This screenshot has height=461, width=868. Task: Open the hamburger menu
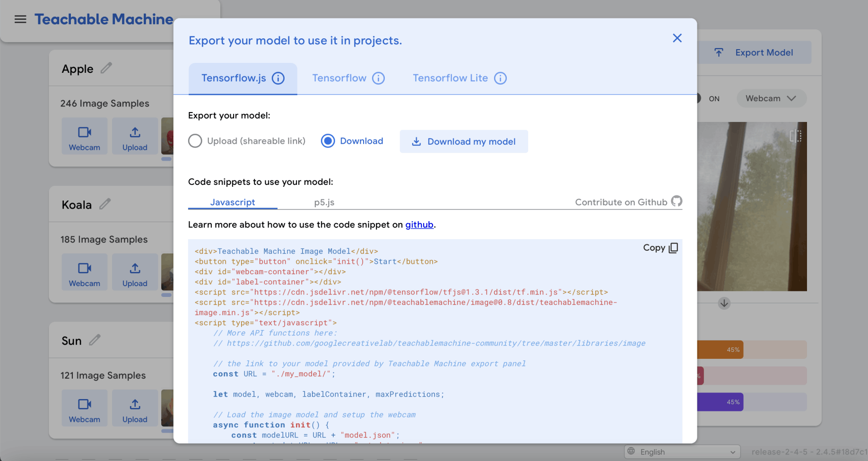(20, 19)
